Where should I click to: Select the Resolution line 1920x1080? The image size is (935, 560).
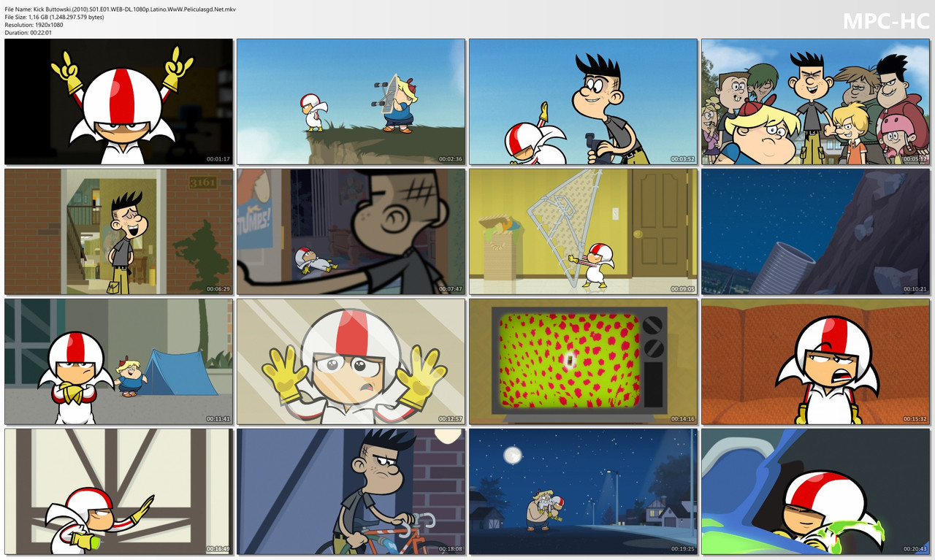[34, 25]
